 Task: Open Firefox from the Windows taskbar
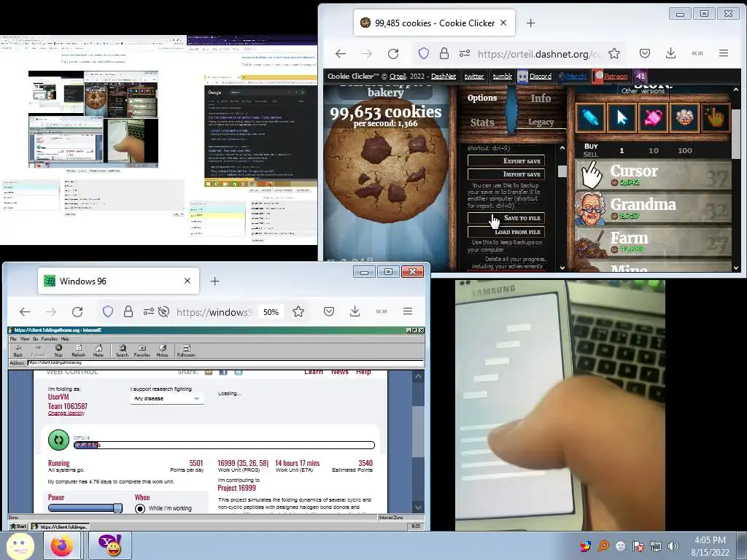(62, 545)
